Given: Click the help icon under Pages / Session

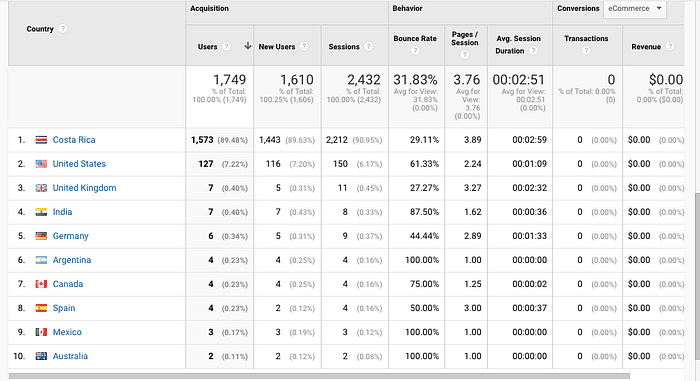Looking at the screenshot, I should point(465,55).
